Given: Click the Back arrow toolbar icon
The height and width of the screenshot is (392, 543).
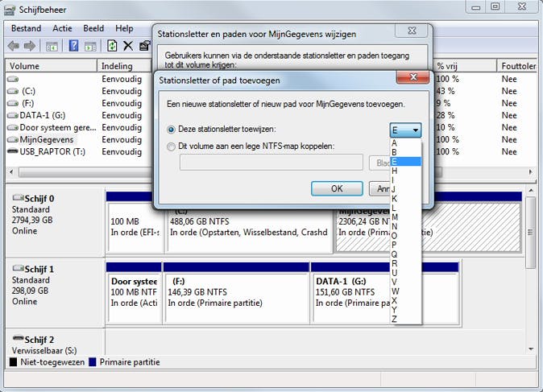Looking at the screenshot, I should point(14,46).
